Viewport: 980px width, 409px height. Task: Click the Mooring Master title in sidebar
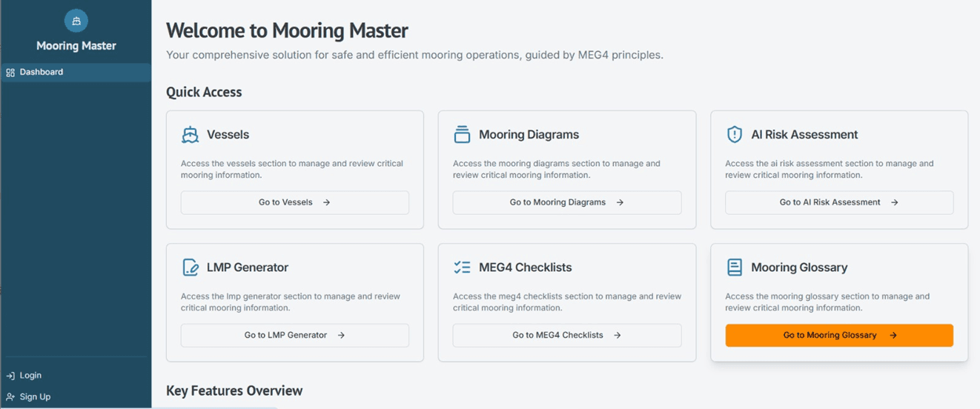tap(76, 46)
